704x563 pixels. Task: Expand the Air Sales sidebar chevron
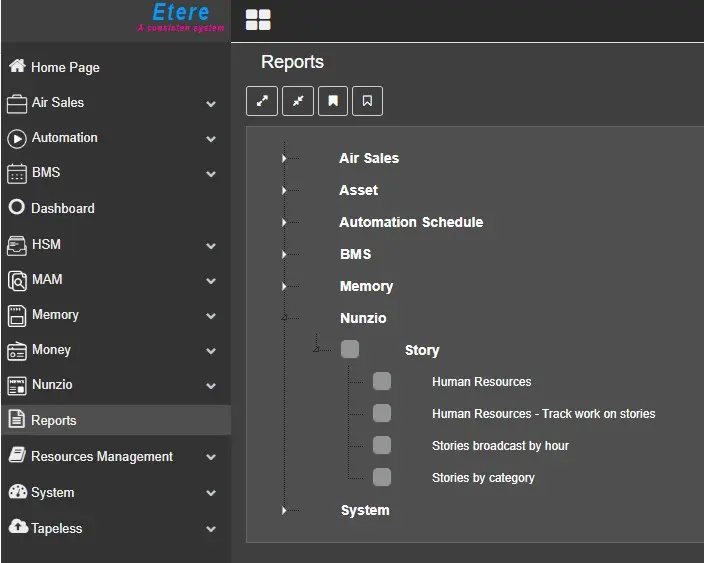[211, 103]
